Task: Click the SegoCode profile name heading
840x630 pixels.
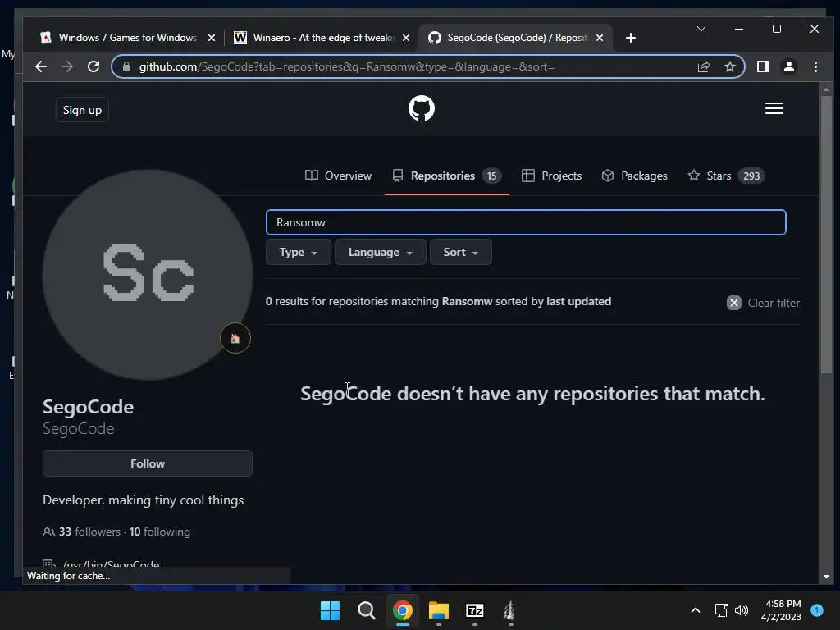Action: [x=89, y=407]
